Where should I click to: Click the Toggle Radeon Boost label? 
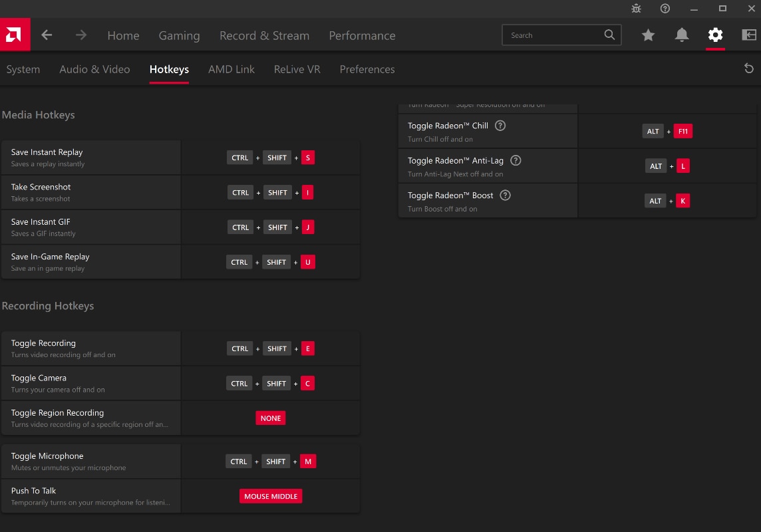click(x=450, y=196)
